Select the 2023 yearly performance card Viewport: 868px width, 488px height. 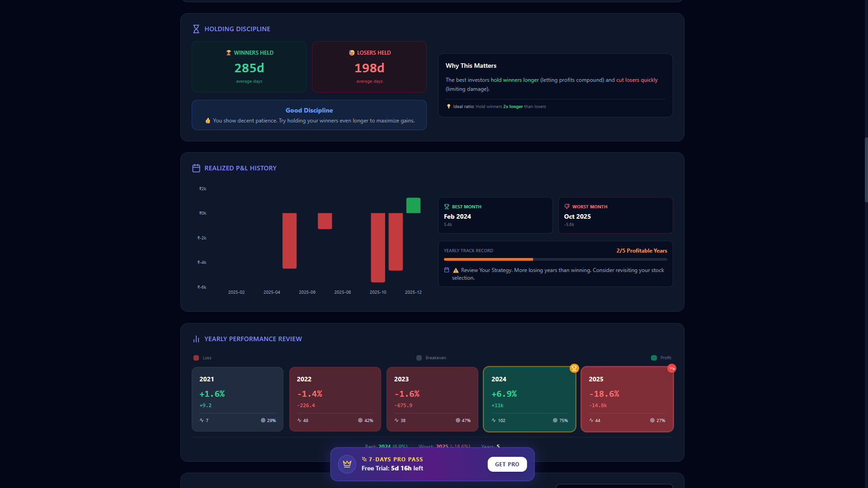point(432,399)
